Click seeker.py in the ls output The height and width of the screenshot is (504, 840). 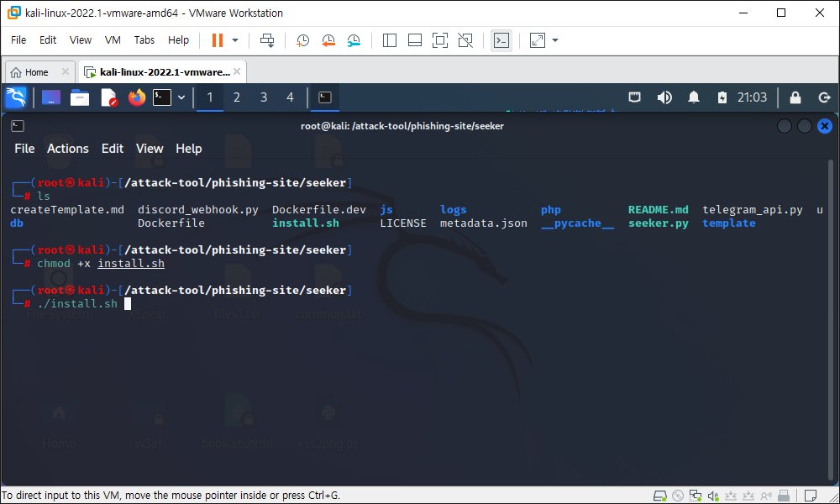pos(659,223)
